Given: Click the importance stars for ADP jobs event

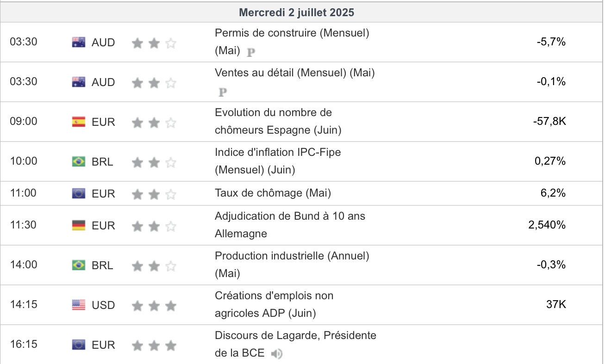Looking at the screenshot, I should pos(154,306).
